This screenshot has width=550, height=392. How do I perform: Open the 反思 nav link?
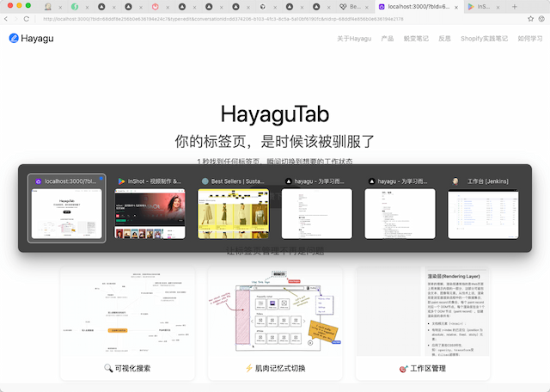pyautogui.click(x=444, y=39)
